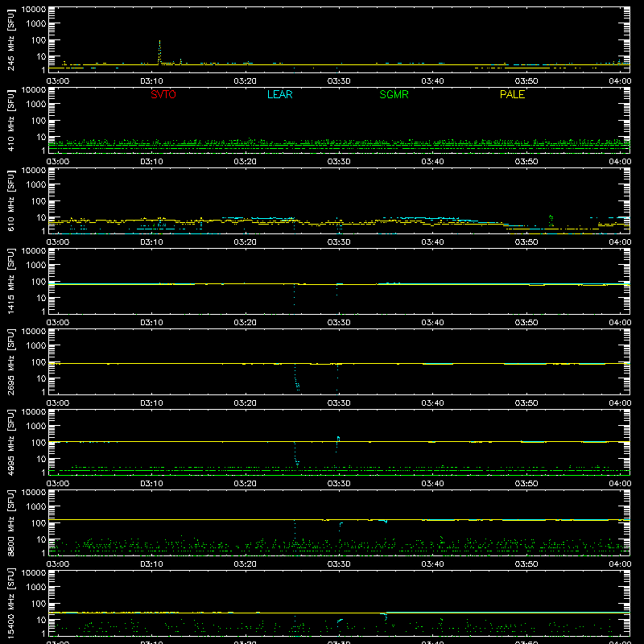Click the 1000 tick label on 410 MHz axis
This screenshot has height=644, width=644.
(x=36, y=105)
